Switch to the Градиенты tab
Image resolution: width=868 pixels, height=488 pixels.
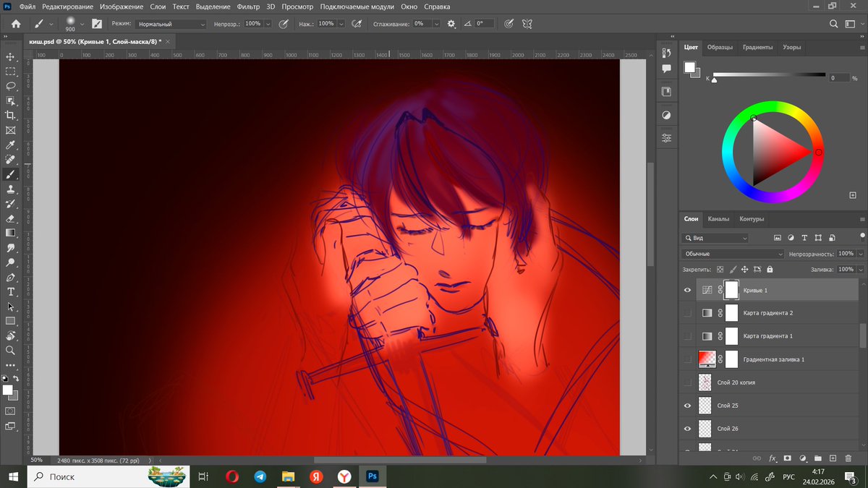pos(757,47)
